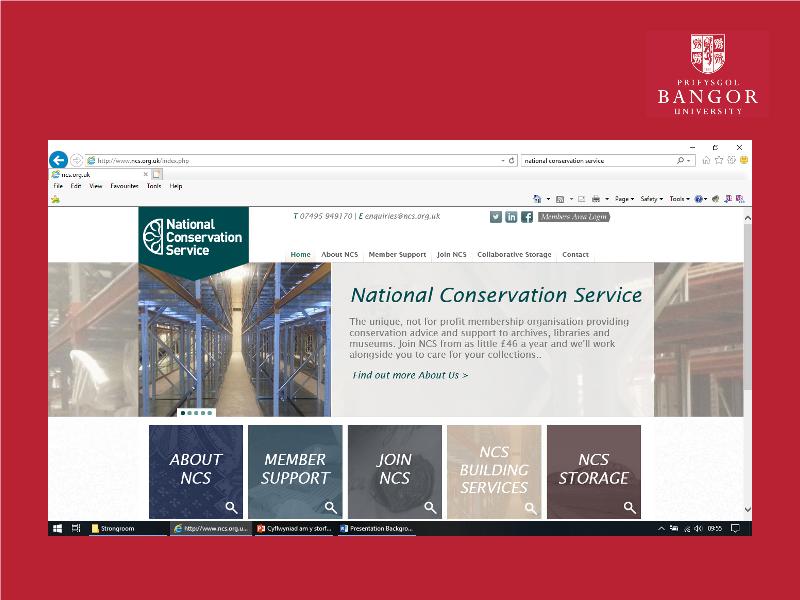Click the Windows Start button
The height and width of the screenshot is (600, 800).
58,528
